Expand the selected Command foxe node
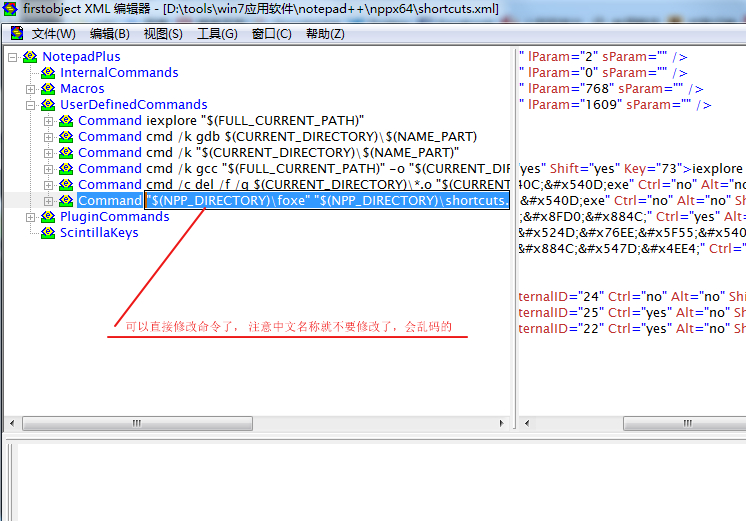 coord(48,201)
